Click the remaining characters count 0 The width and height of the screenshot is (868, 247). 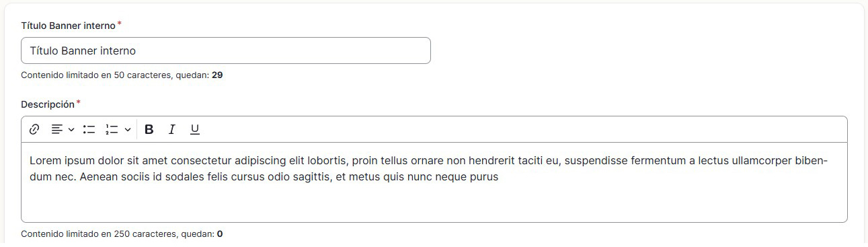click(x=220, y=234)
